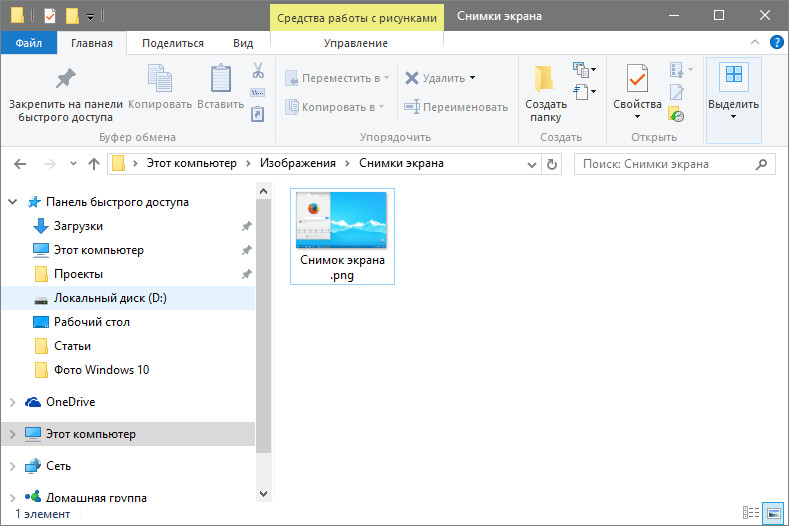This screenshot has width=789, height=526.
Task: Click the Back arrow navigation button
Action: coord(21,163)
